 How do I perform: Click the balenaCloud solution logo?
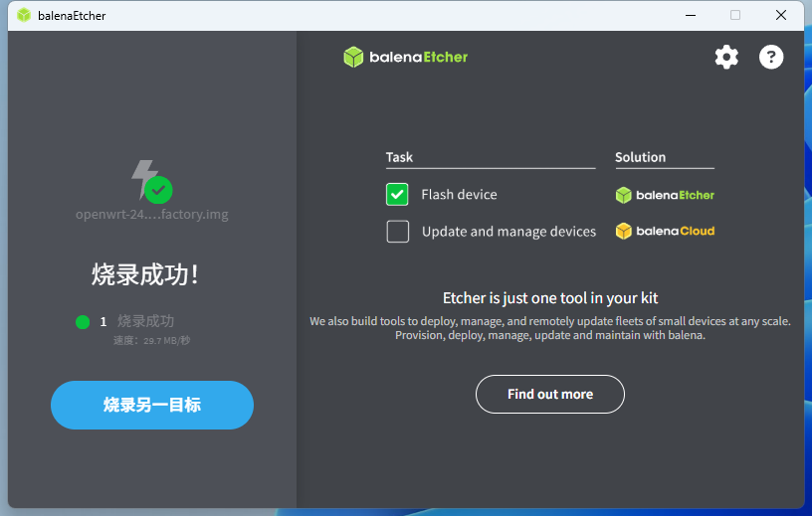tap(665, 231)
